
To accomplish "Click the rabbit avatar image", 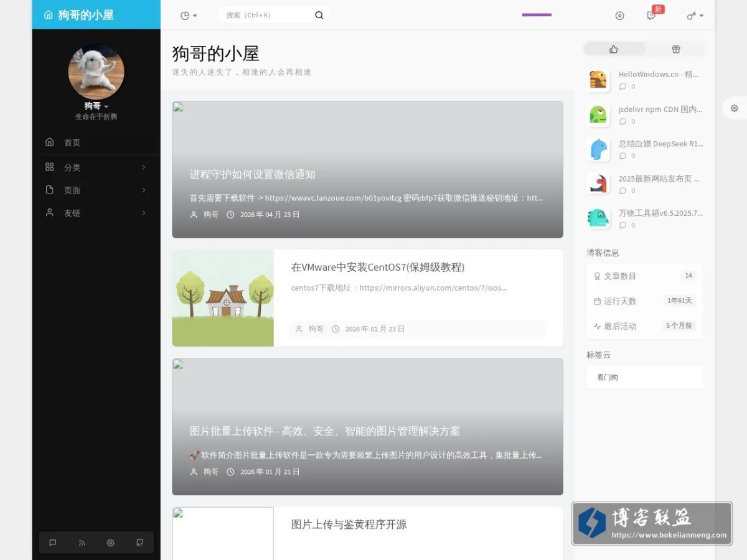I will click(x=96, y=72).
